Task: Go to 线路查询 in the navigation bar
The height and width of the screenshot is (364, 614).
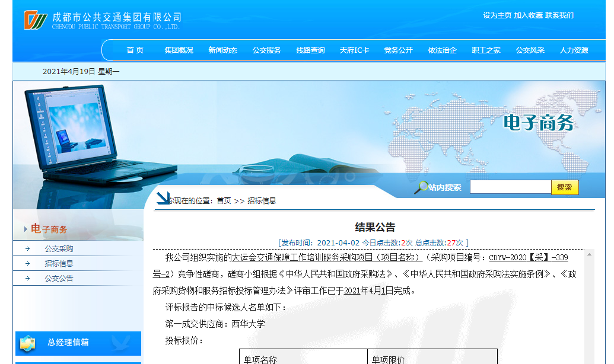Action: tap(310, 50)
